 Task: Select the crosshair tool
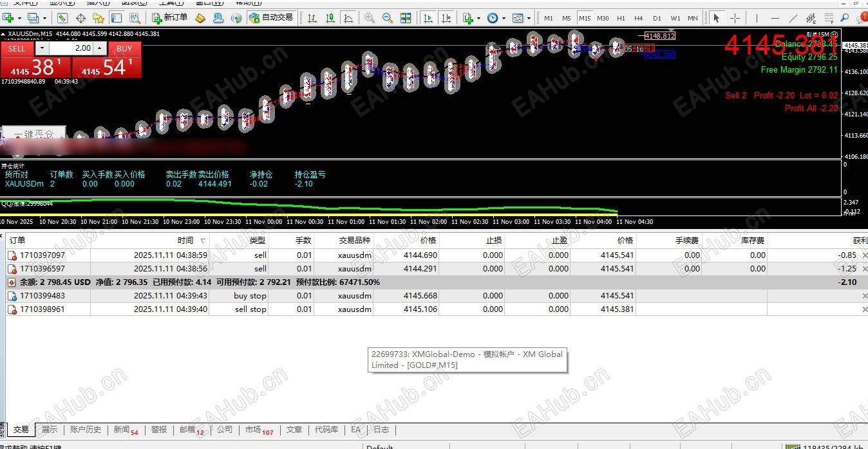tap(735, 18)
